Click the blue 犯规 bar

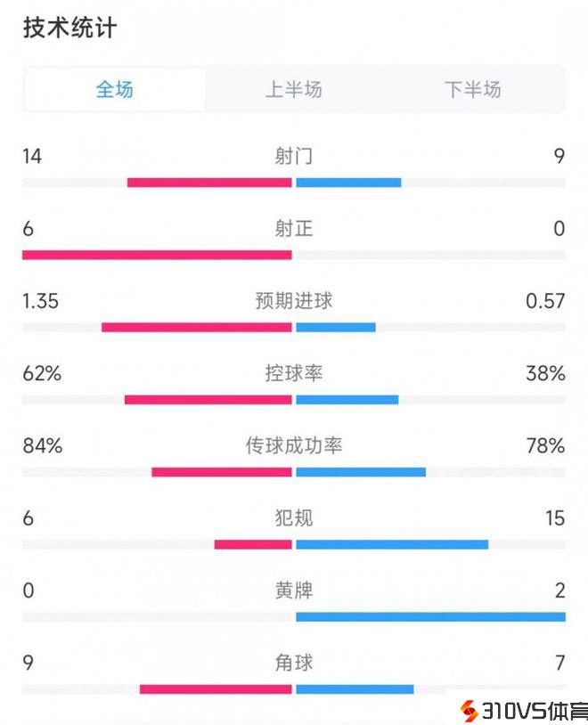[392, 544]
